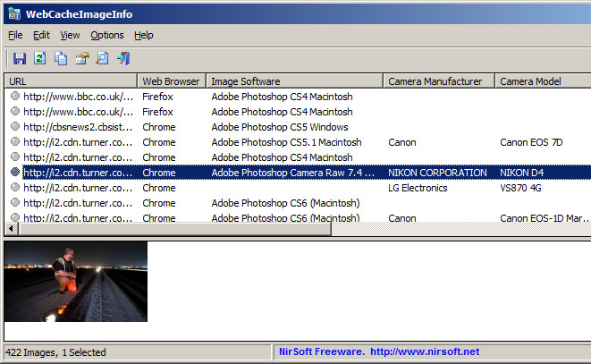Open the Edit menu
Screen dimensions: 591x364
click(41, 35)
